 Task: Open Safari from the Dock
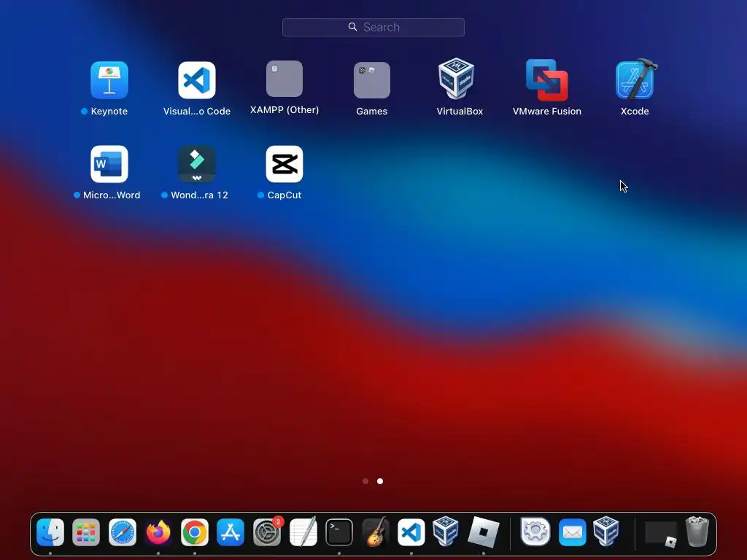click(123, 532)
